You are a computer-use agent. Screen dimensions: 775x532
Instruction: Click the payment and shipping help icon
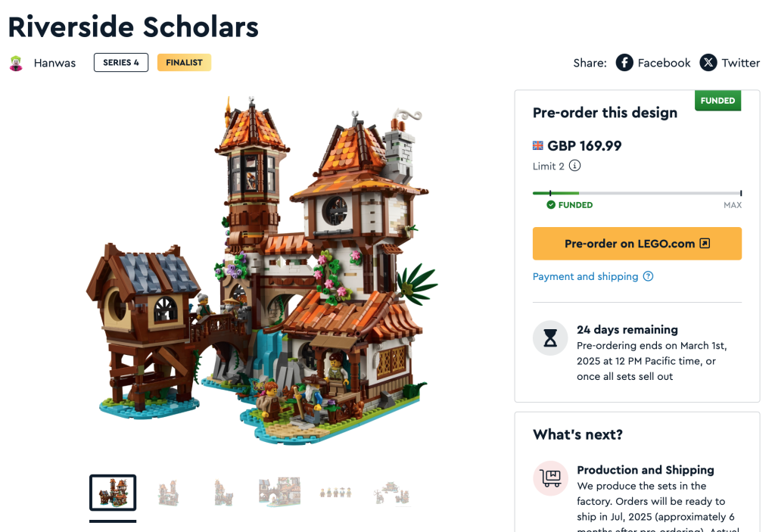[x=648, y=276]
